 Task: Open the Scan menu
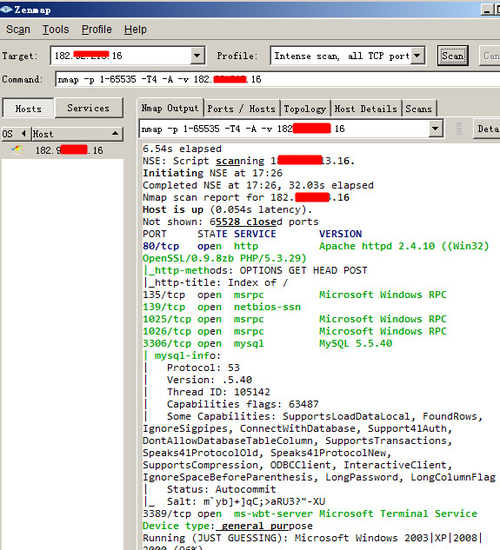click(18, 29)
